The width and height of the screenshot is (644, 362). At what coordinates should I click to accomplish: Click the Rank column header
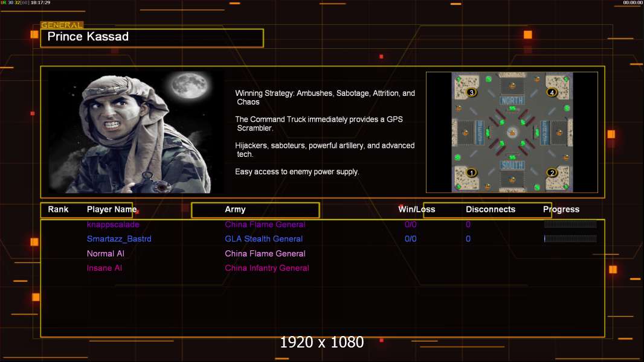58,209
